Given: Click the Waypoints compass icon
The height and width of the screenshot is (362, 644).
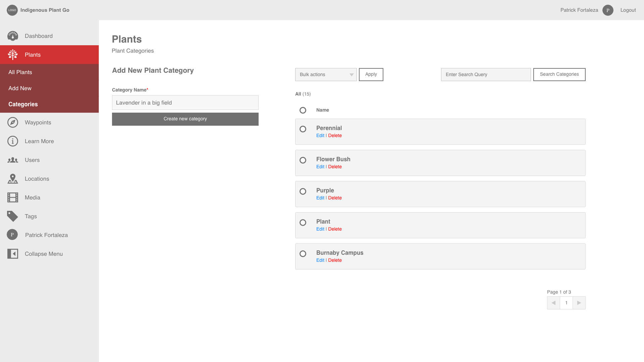Looking at the screenshot, I should point(13,122).
